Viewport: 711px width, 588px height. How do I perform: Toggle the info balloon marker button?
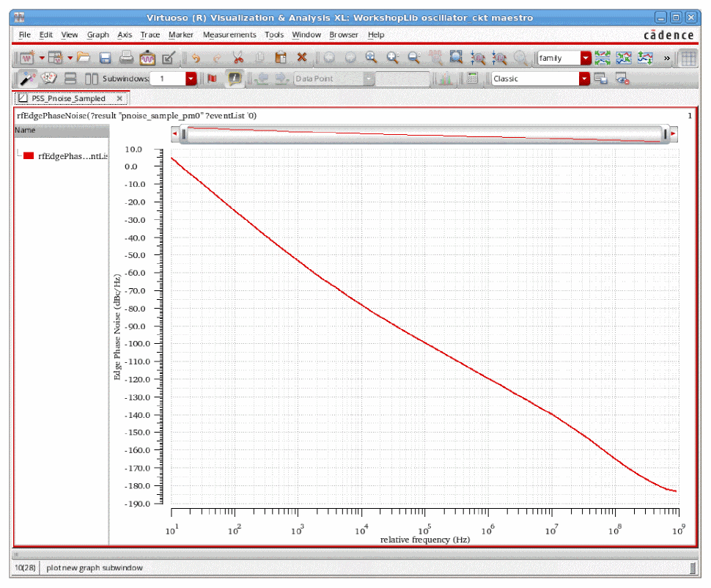234,79
